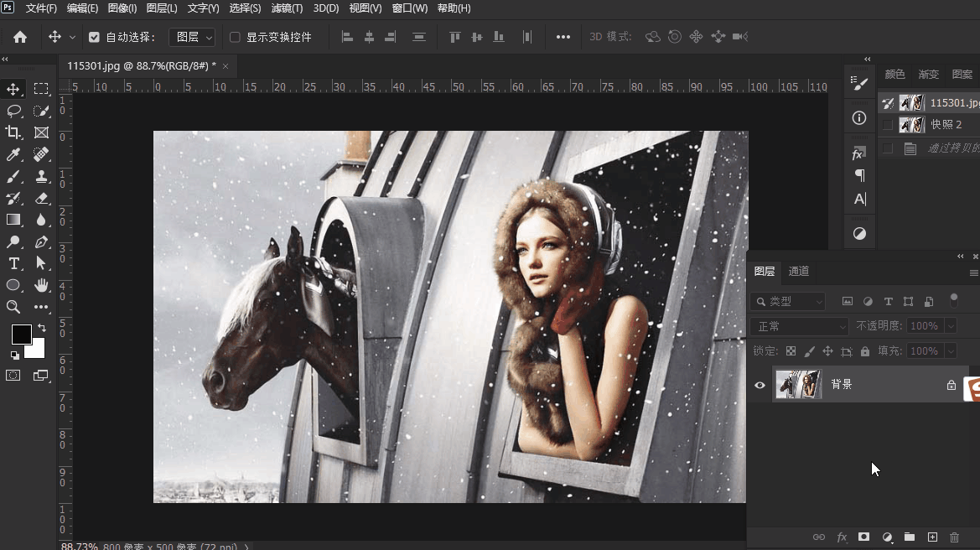Toggle the 自动选择 checkbox

[x=95, y=37]
